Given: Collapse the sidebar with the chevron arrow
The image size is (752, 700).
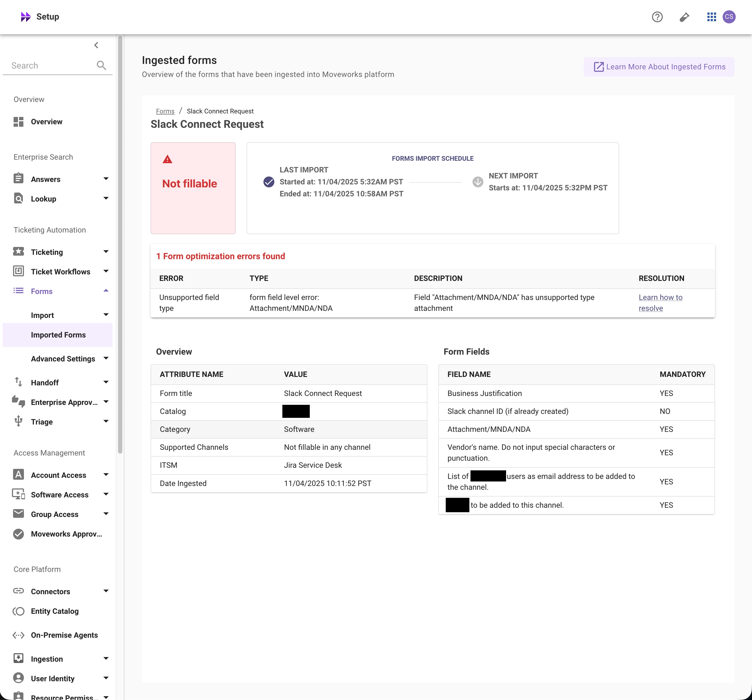Looking at the screenshot, I should point(96,45).
